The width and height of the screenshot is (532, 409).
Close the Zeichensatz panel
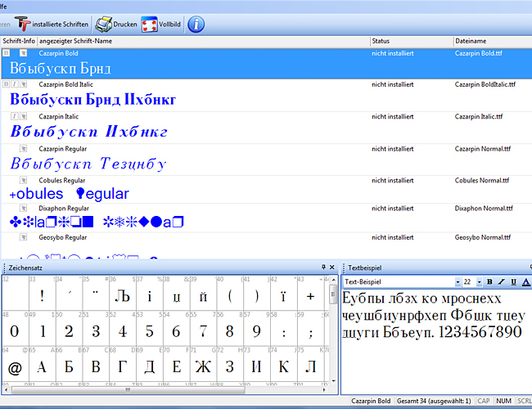click(x=333, y=267)
